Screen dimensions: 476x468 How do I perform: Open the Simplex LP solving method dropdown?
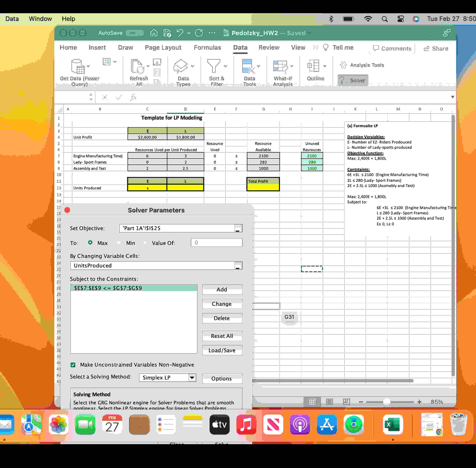[x=192, y=378]
